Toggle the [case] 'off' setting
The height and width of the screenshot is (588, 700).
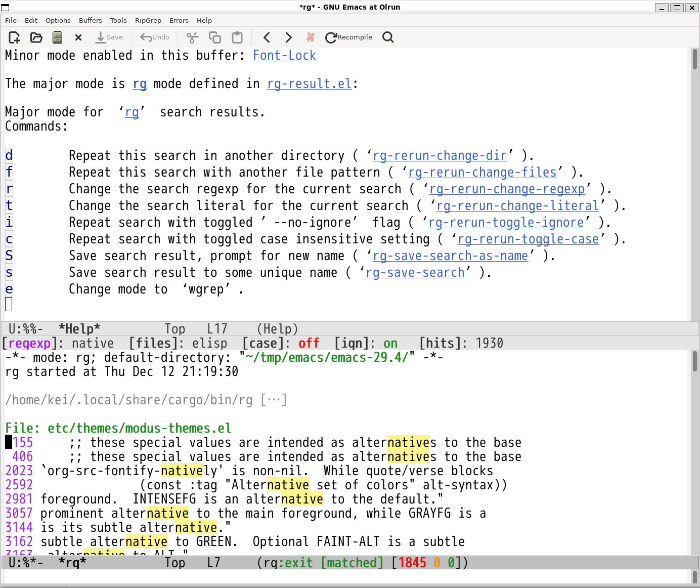coord(309,344)
